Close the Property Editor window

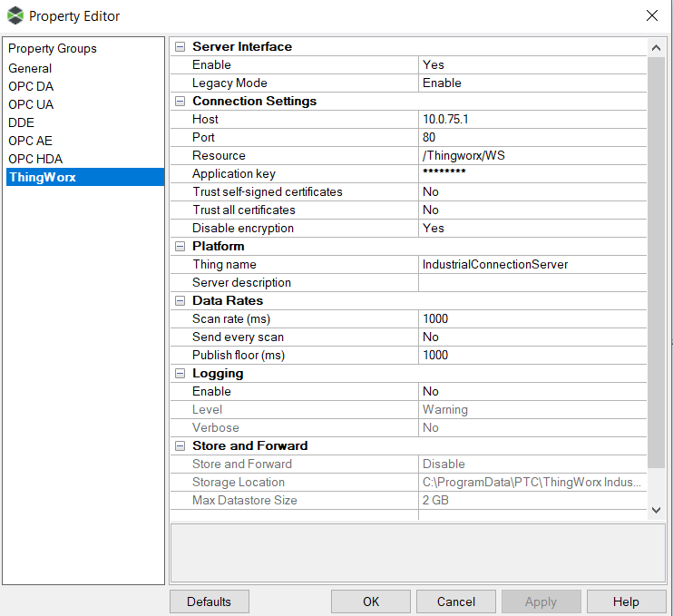coord(651,16)
